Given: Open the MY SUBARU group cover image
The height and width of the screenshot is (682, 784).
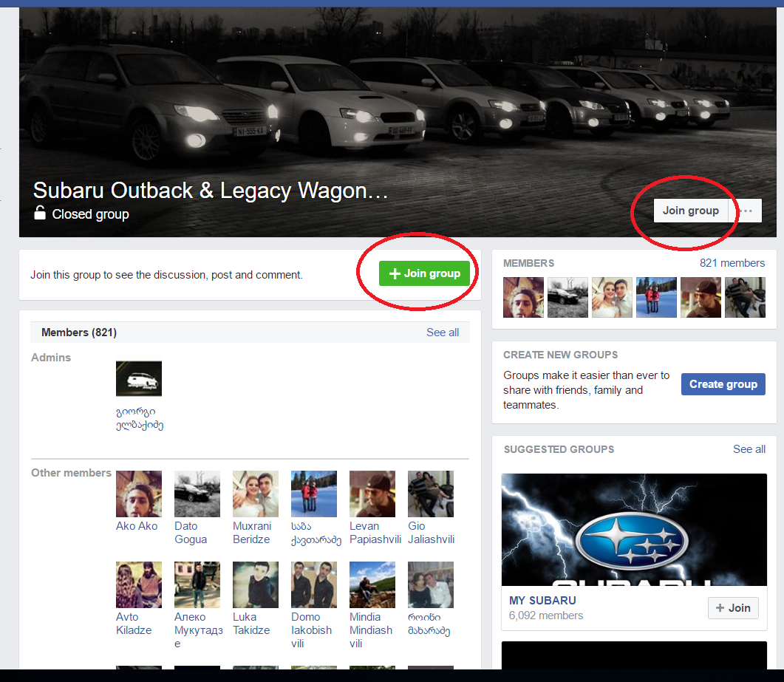Looking at the screenshot, I should pyautogui.click(x=634, y=530).
